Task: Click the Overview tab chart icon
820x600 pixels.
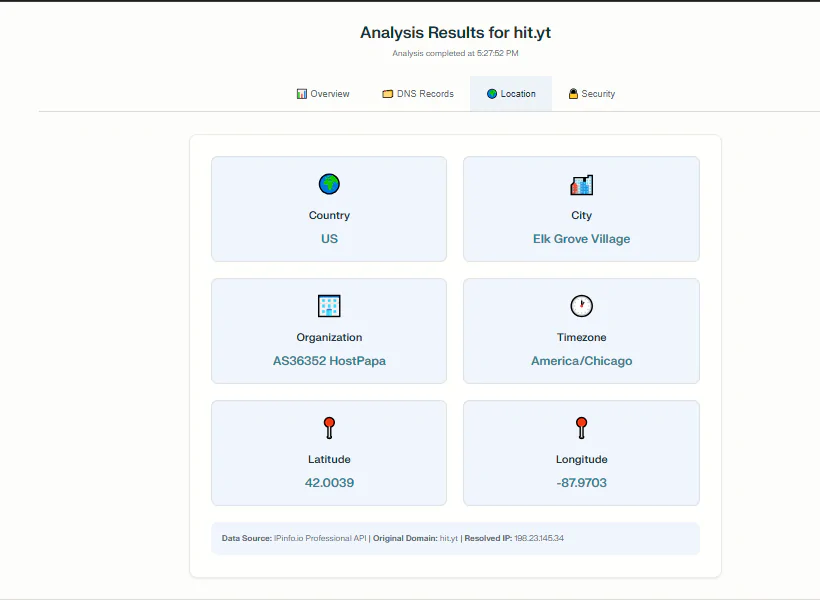Action: (302, 94)
